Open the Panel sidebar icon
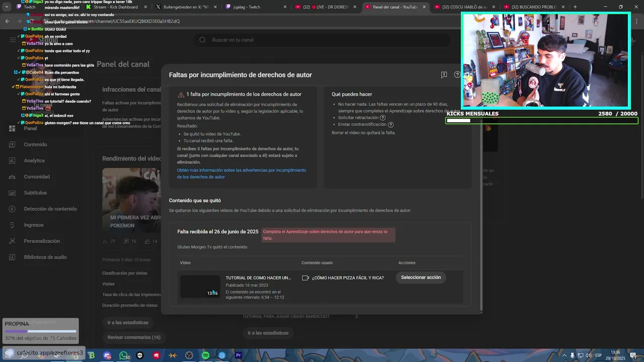The image size is (644, 362). [x=12, y=128]
